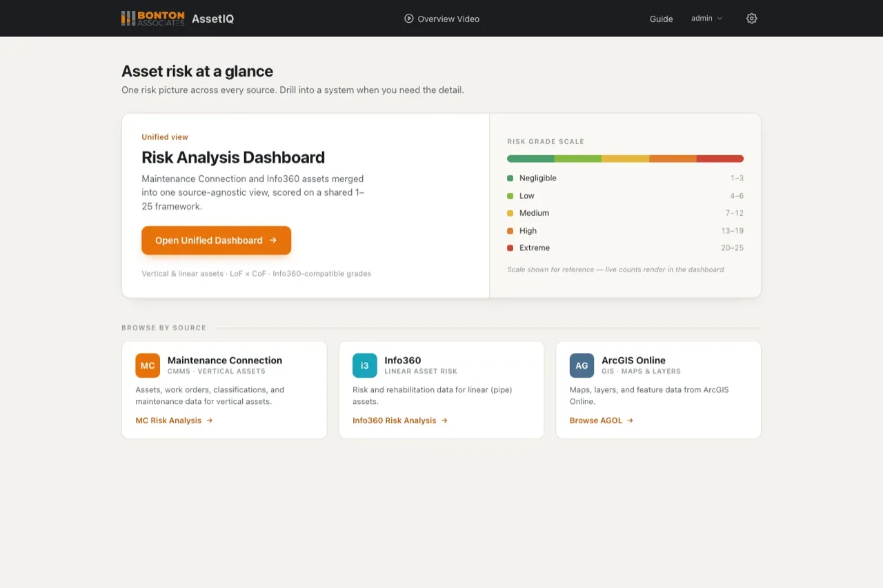Image resolution: width=883 pixels, height=588 pixels.
Task: Select the ArcGIS Online card title
Action: pyautogui.click(x=633, y=360)
